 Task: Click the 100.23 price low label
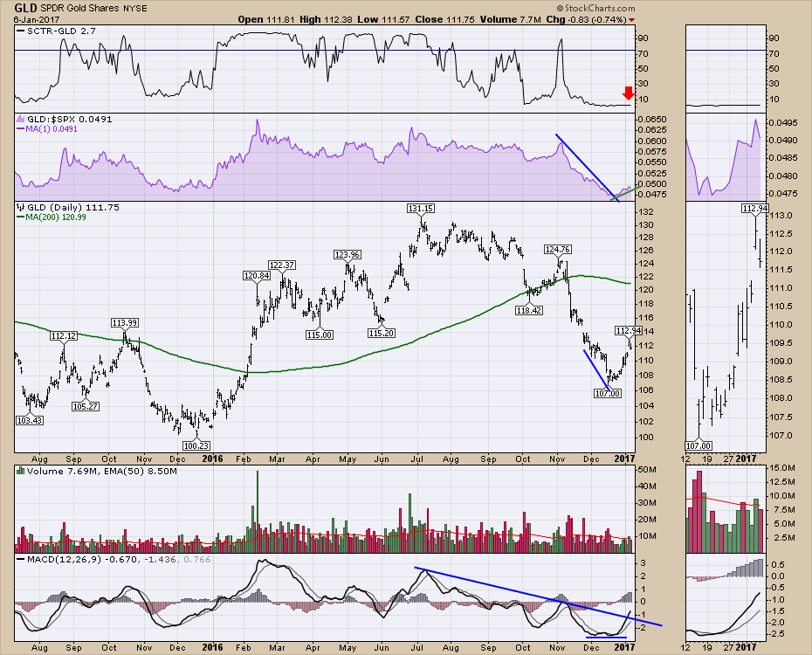(x=196, y=445)
